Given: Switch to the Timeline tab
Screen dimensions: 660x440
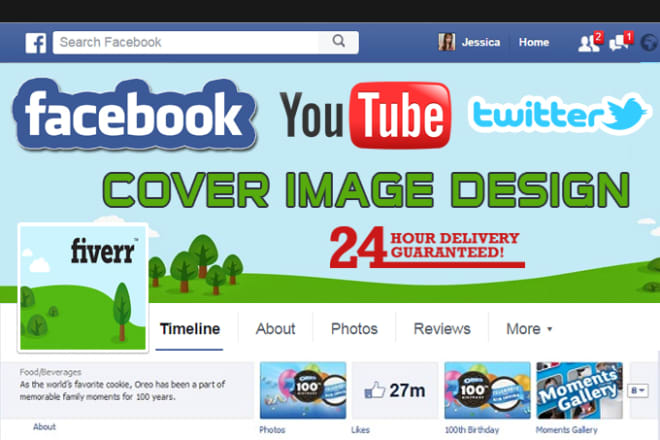Looking at the screenshot, I should tap(190, 329).
